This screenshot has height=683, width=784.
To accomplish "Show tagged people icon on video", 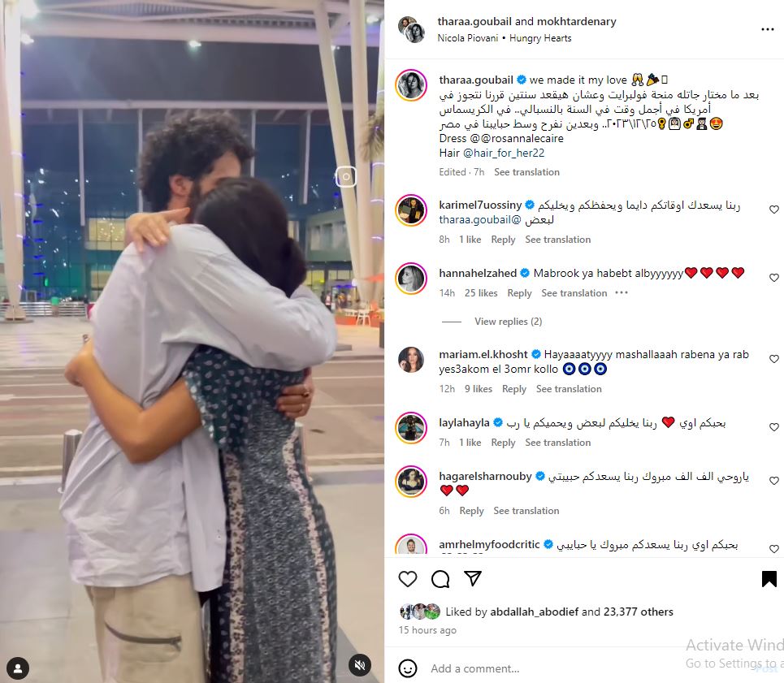I will coord(18,668).
